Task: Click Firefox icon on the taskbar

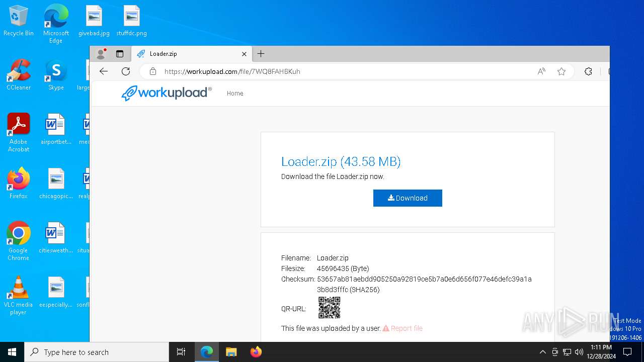Action: click(256, 352)
